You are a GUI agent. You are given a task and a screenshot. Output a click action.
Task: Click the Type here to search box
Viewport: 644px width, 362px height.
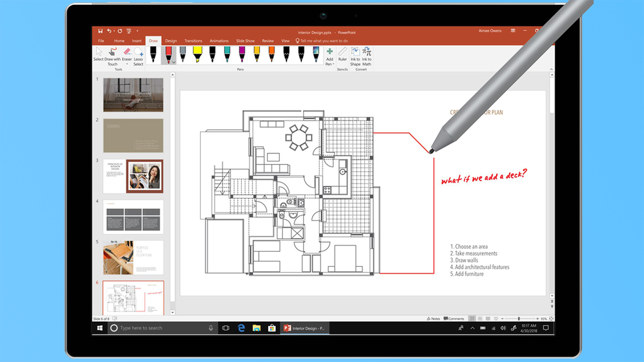[x=163, y=328]
